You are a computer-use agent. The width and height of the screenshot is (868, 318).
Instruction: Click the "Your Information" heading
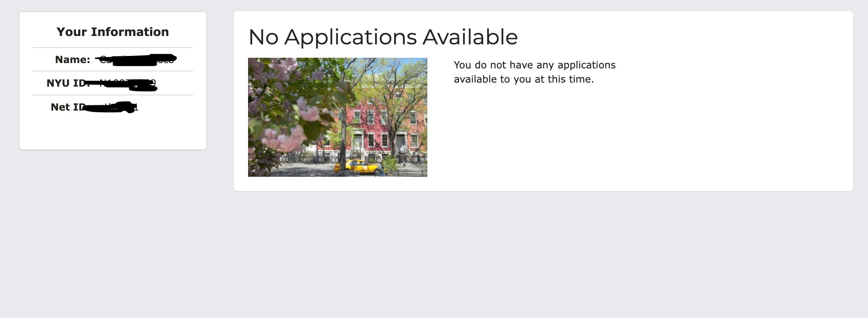click(113, 32)
